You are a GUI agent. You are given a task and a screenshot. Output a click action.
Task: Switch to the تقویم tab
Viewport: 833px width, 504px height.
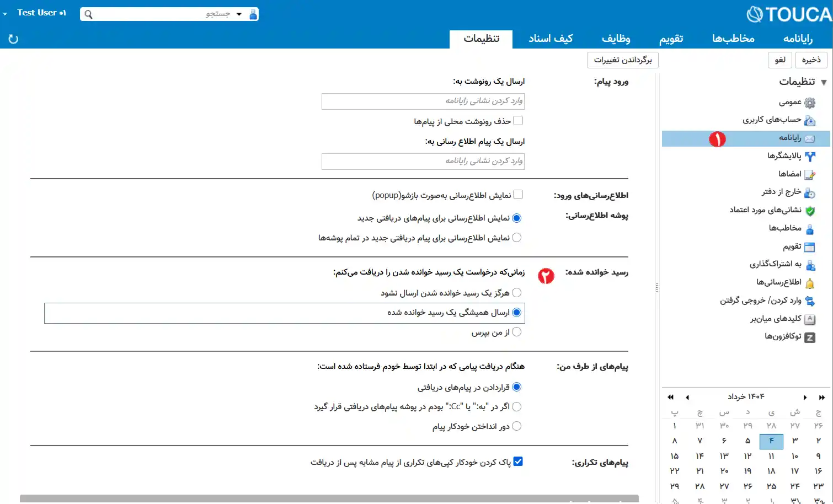(671, 39)
